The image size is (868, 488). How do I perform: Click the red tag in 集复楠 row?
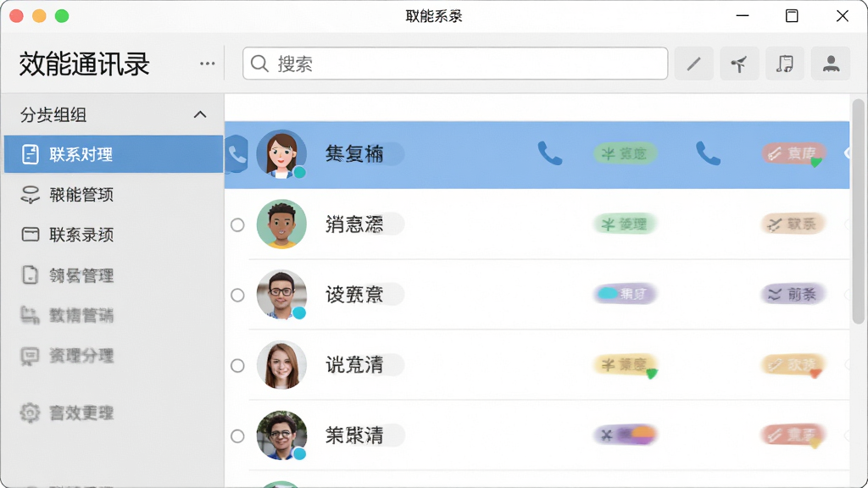pos(793,153)
